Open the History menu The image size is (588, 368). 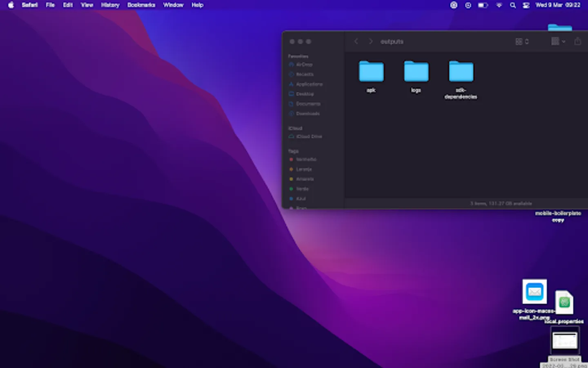[110, 5]
